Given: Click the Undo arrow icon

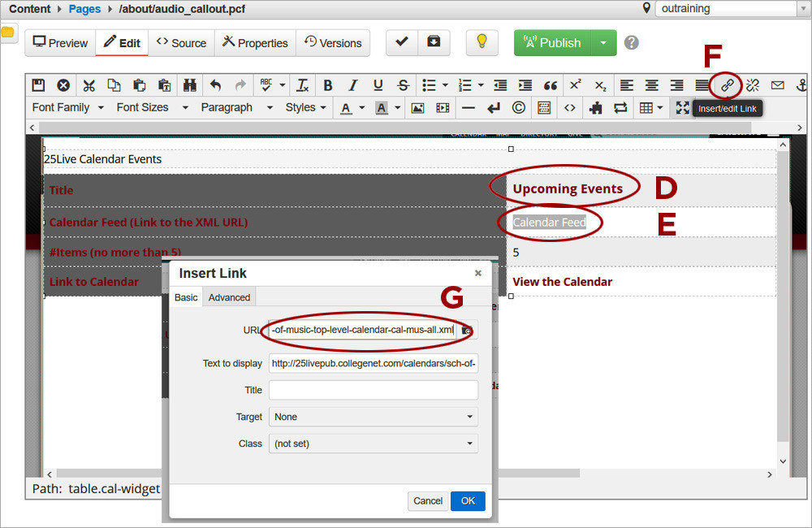Looking at the screenshot, I should click(215, 85).
